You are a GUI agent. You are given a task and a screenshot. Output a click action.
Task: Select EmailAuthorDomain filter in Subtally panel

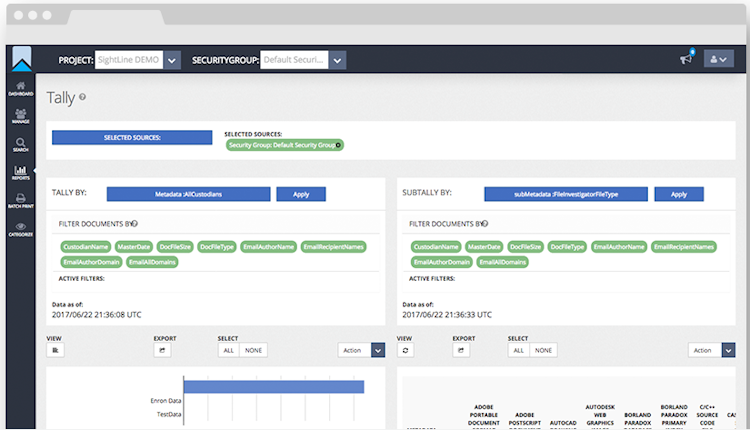pyautogui.click(x=441, y=262)
